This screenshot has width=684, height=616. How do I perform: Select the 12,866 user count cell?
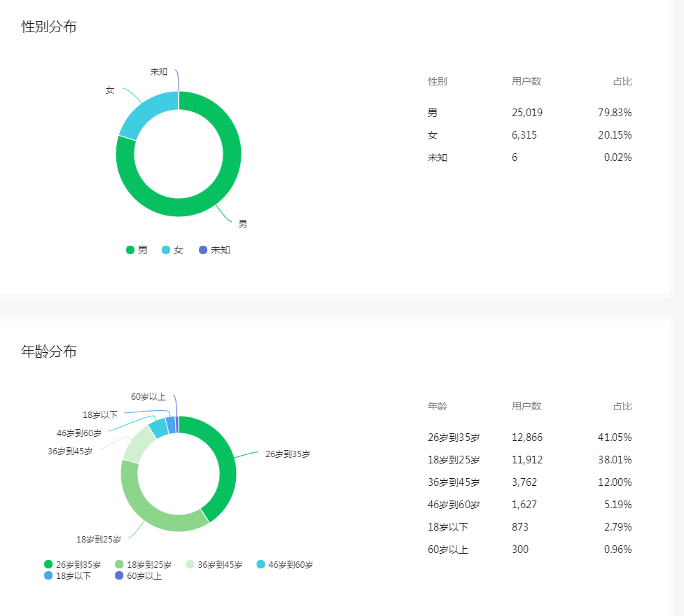(526, 437)
